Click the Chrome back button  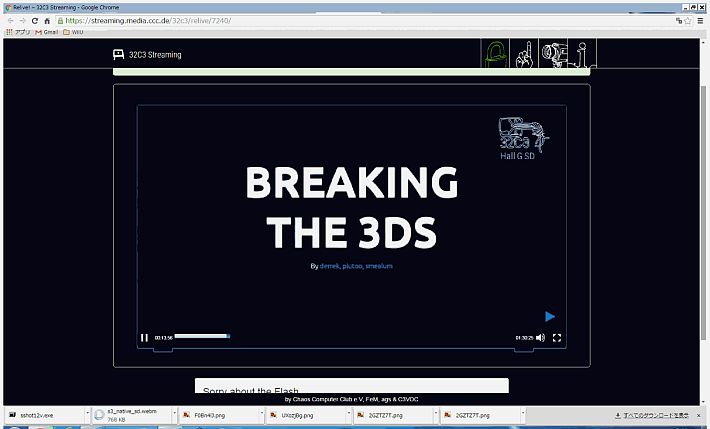click(x=11, y=21)
